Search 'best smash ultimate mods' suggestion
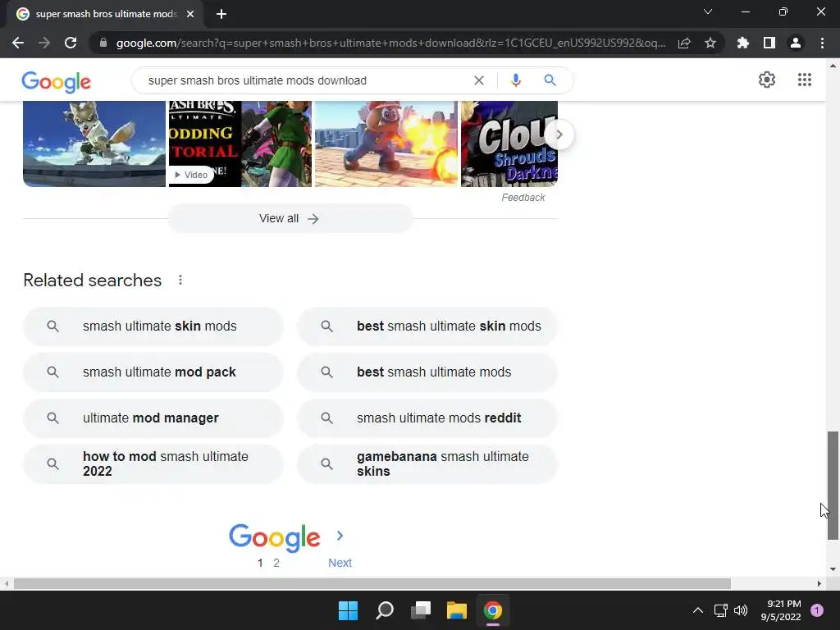Viewport: 840px width, 630px height. click(427, 372)
